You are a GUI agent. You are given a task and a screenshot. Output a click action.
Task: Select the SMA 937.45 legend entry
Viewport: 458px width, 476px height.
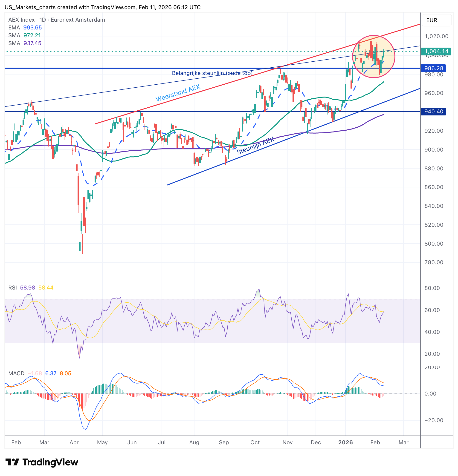pos(25,43)
